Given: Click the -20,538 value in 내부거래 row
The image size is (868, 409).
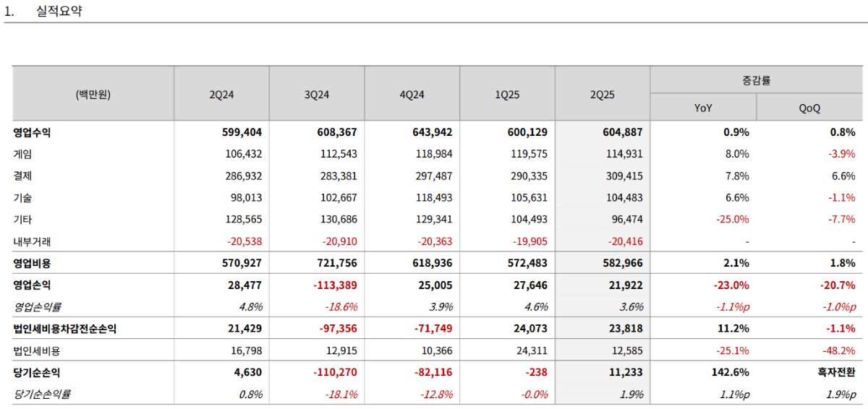Looking at the screenshot, I should click(x=244, y=241).
